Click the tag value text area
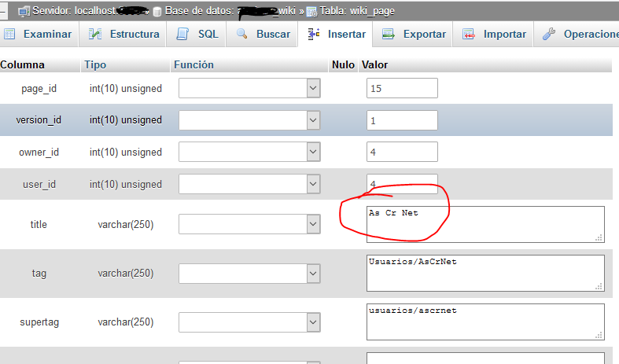619x364 pixels. click(485, 273)
